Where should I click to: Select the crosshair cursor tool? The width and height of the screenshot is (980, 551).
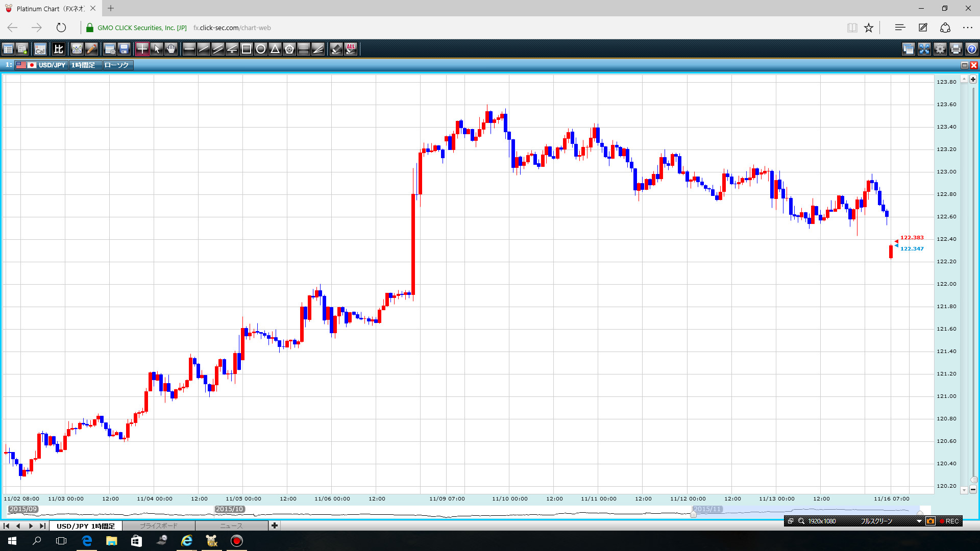[142, 49]
